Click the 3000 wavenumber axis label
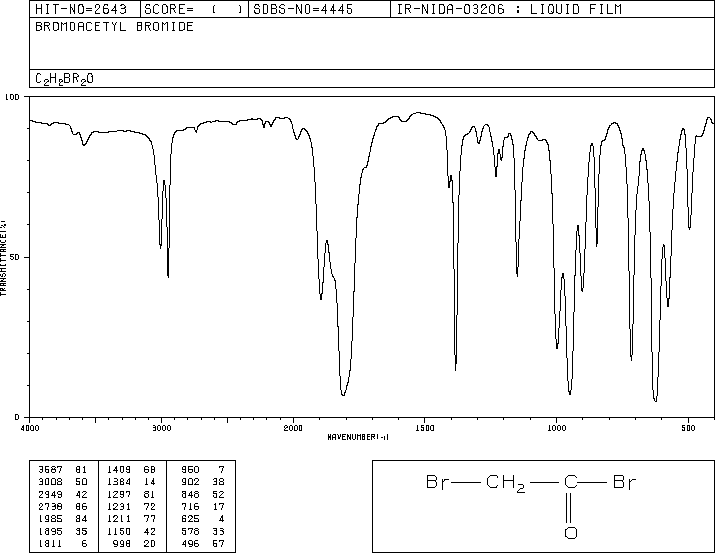This screenshot has height=553, width=715. (x=161, y=428)
